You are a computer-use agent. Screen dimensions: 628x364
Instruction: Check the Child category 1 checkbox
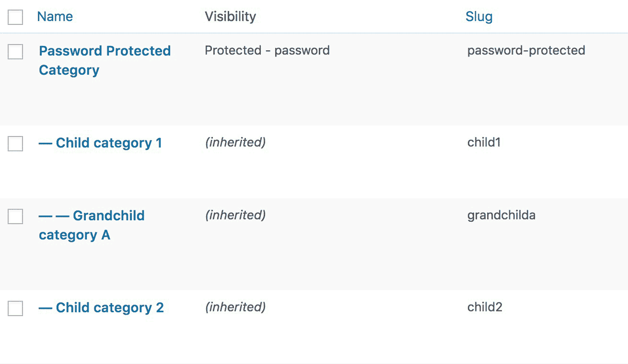point(15,144)
